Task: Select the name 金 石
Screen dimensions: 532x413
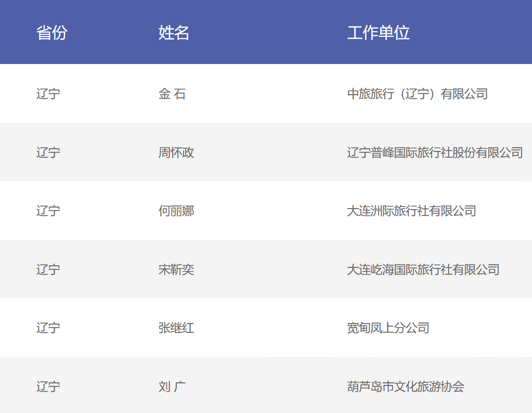Action: coord(172,94)
